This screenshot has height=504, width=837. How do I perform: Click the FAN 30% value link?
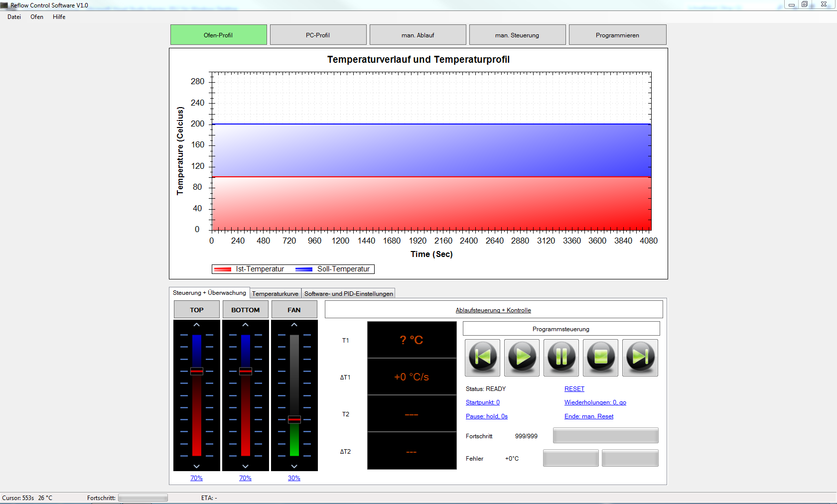point(294,478)
